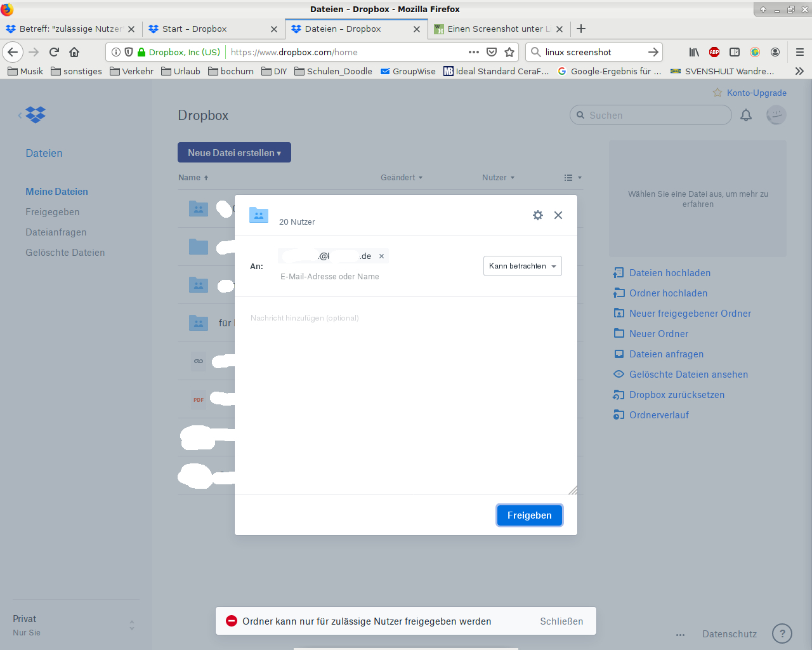The image size is (812, 650).
Task: Open Urlaub bookmarks folder
Action: [x=181, y=71]
